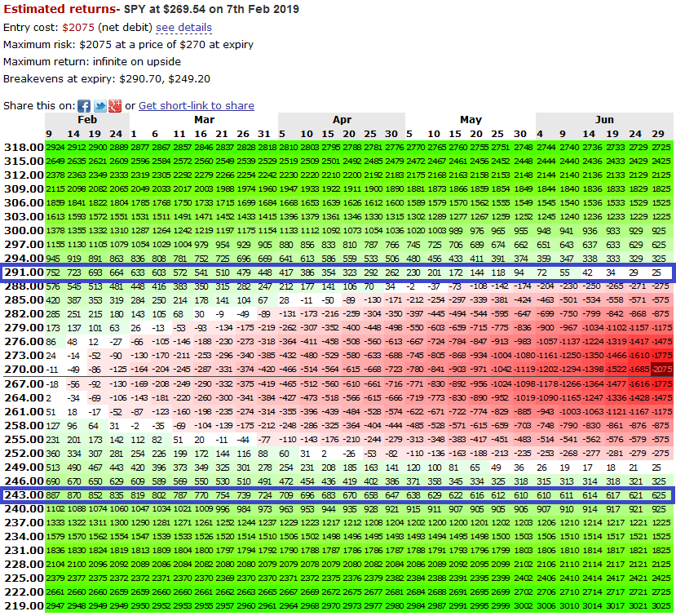This screenshot has height=616, width=676.
Task: Click the 243.00 price row label
Action: pos(24,495)
